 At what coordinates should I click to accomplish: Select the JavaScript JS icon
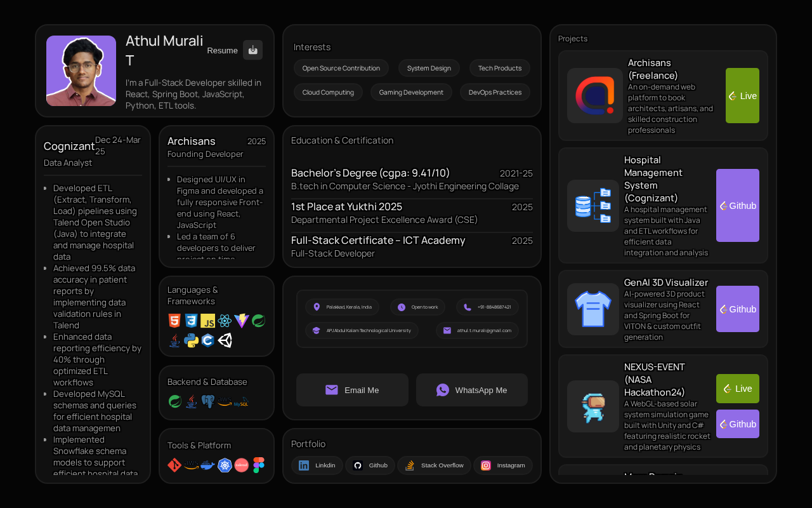[207, 321]
